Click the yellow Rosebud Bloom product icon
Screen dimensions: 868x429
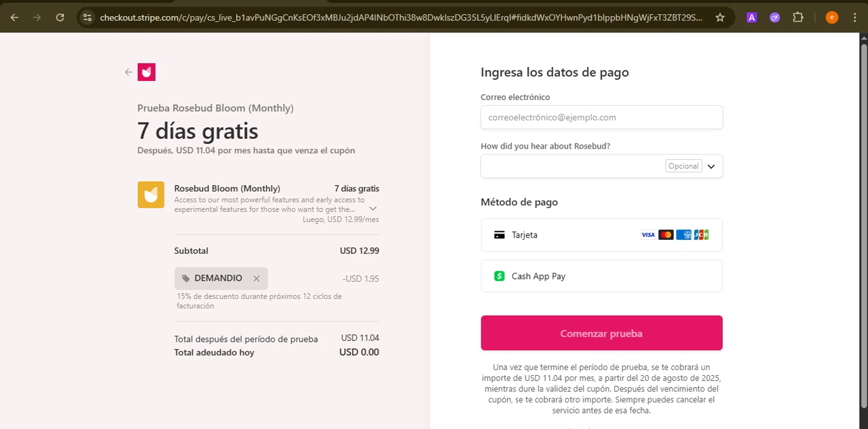[151, 195]
